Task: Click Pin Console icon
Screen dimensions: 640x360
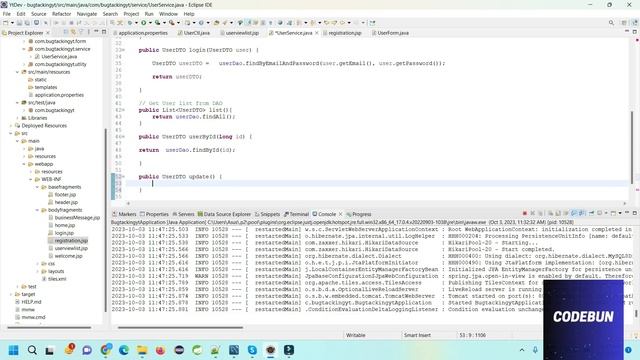Action: coord(591,213)
